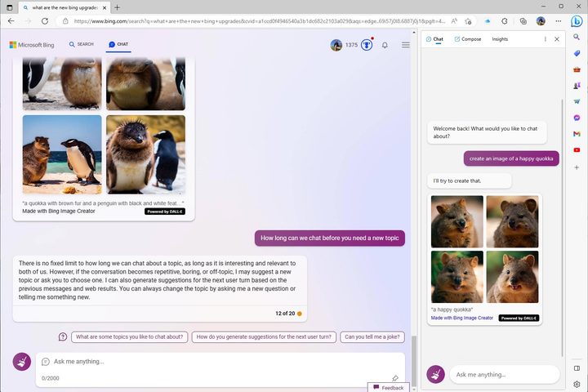Open bottom-left happy quokka image in sidebar
Image resolution: width=588 pixels, height=392 pixels.
coord(457,277)
